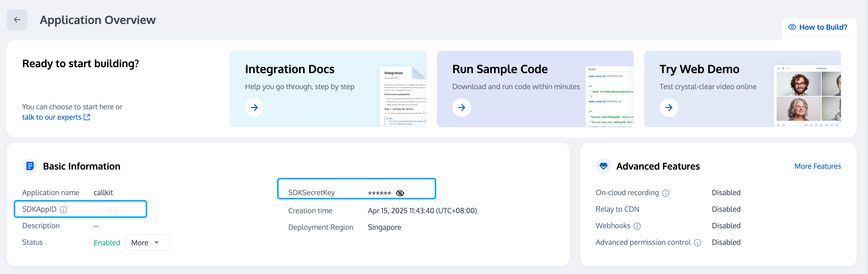Click the Advanced Features diamond icon

[603, 166]
